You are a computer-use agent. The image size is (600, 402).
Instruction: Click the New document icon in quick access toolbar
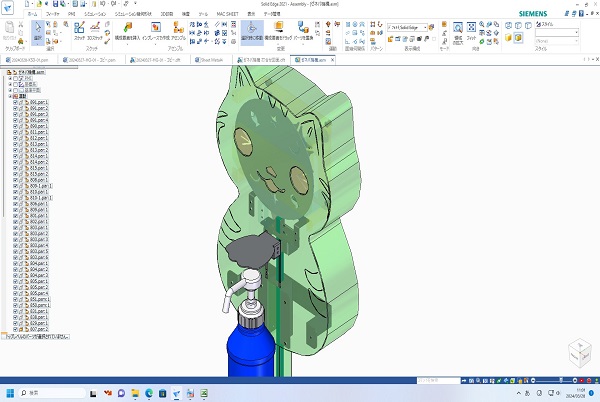[x=27, y=4]
